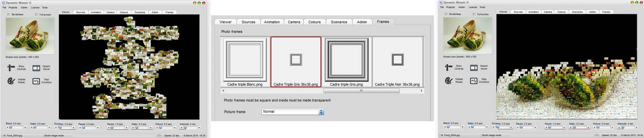Click right arrow of photo frames scrollbar
644x138 pixels.
click(x=421, y=91)
